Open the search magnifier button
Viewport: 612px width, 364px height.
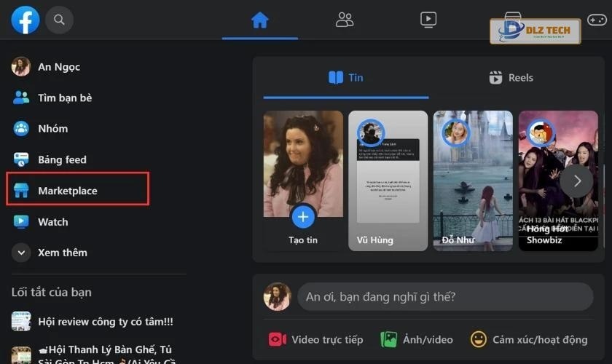point(60,20)
